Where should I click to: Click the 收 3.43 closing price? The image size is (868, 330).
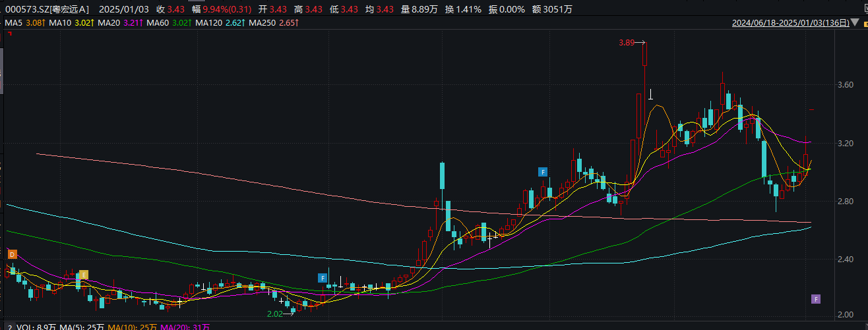[x=171, y=10]
